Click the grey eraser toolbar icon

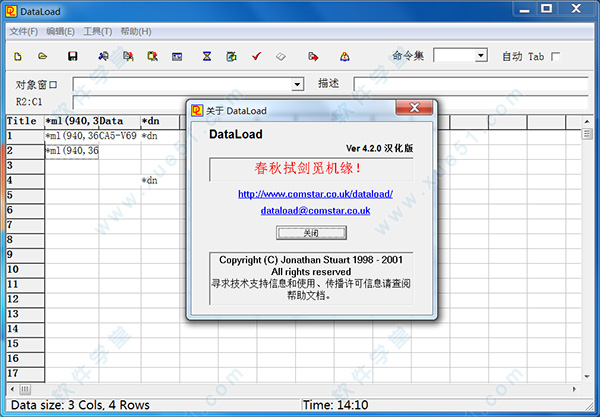click(x=280, y=57)
